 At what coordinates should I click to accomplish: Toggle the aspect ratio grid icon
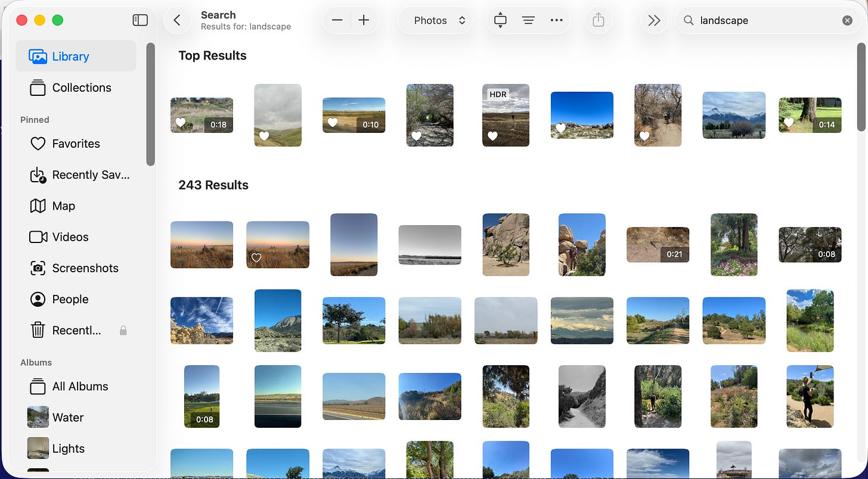click(x=500, y=20)
